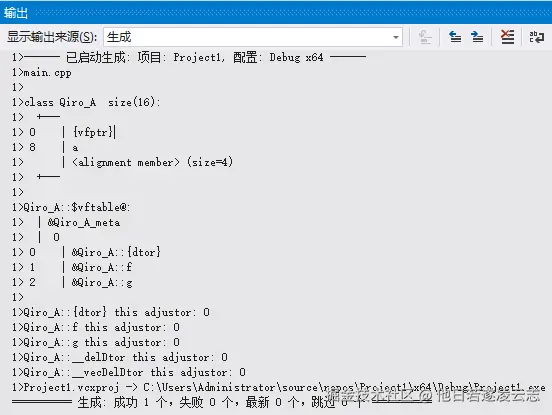Open the output source dropdown showing 生成
552x415 pixels.
click(253, 37)
